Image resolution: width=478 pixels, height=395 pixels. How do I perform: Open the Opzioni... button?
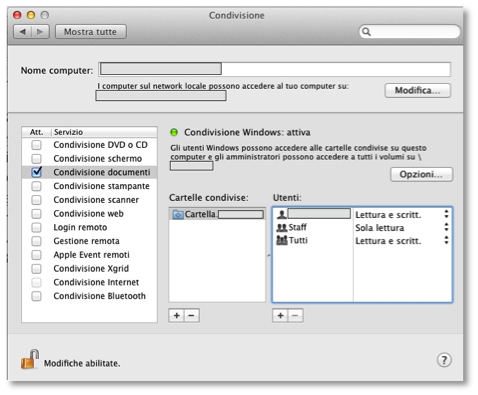[x=421, y=174]
